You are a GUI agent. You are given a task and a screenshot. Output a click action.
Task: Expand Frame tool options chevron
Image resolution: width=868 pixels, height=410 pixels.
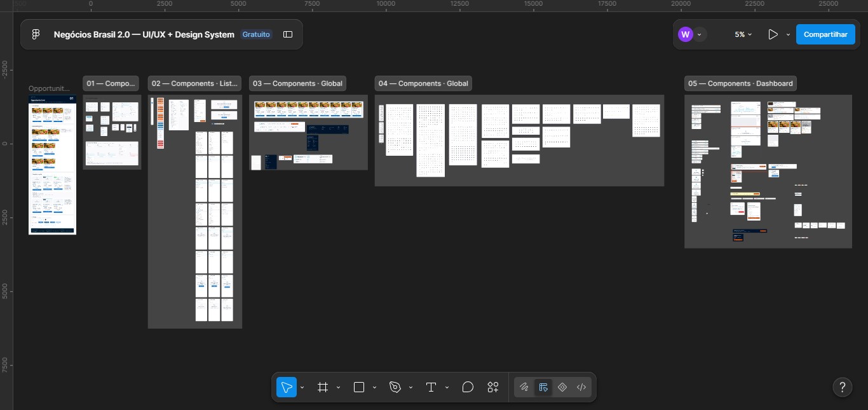pyautogui.click(x=339, y=387)
